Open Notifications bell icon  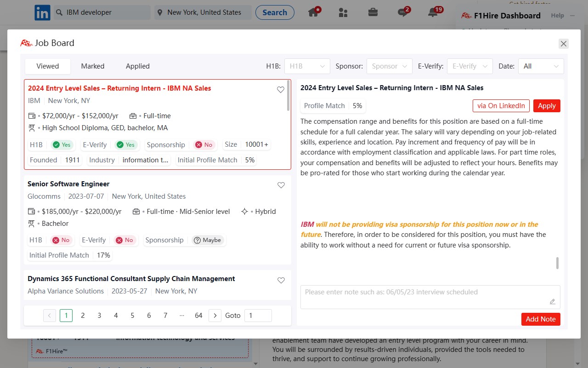point(433,12)
